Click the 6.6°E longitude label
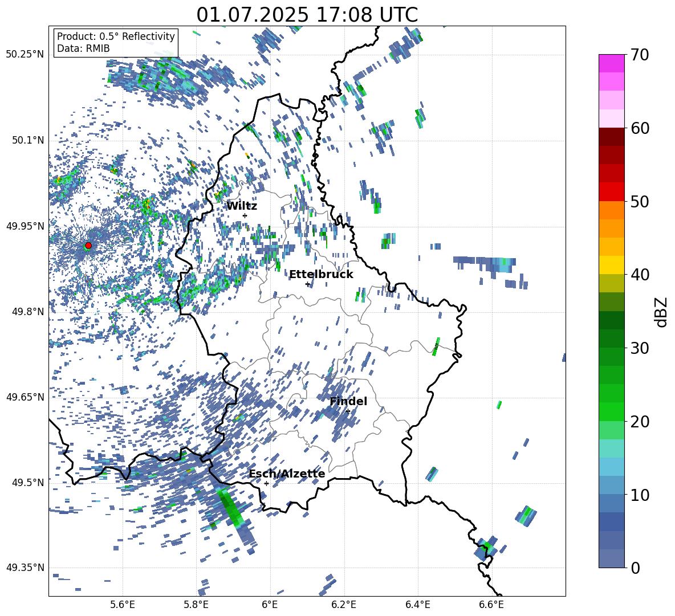 (491, 605)
